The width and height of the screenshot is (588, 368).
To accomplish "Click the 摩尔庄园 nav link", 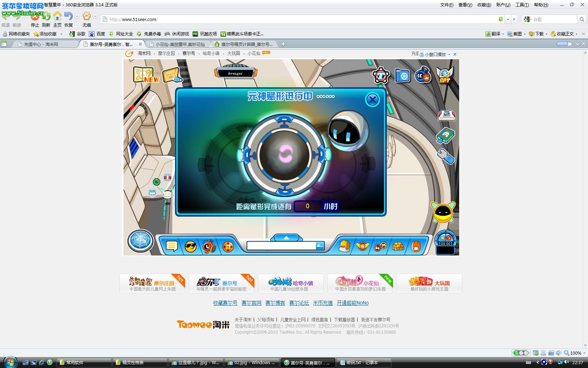I will tap(166, 53).
